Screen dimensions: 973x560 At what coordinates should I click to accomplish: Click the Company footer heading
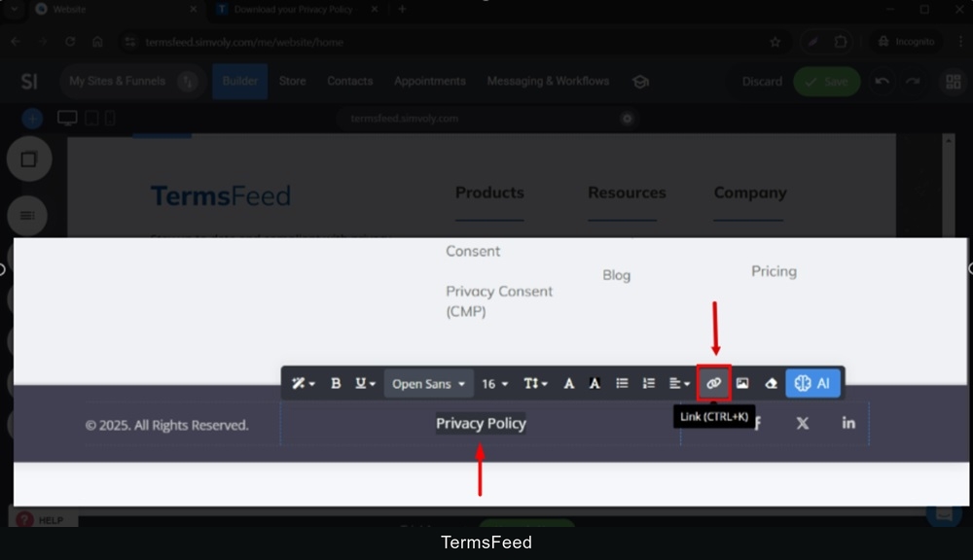[750, 192]
